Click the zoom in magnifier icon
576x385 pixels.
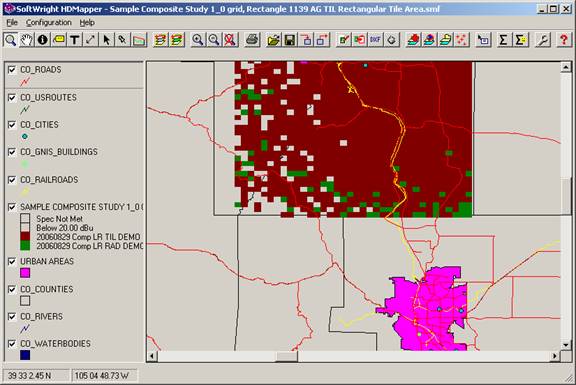tap(198, 40)
